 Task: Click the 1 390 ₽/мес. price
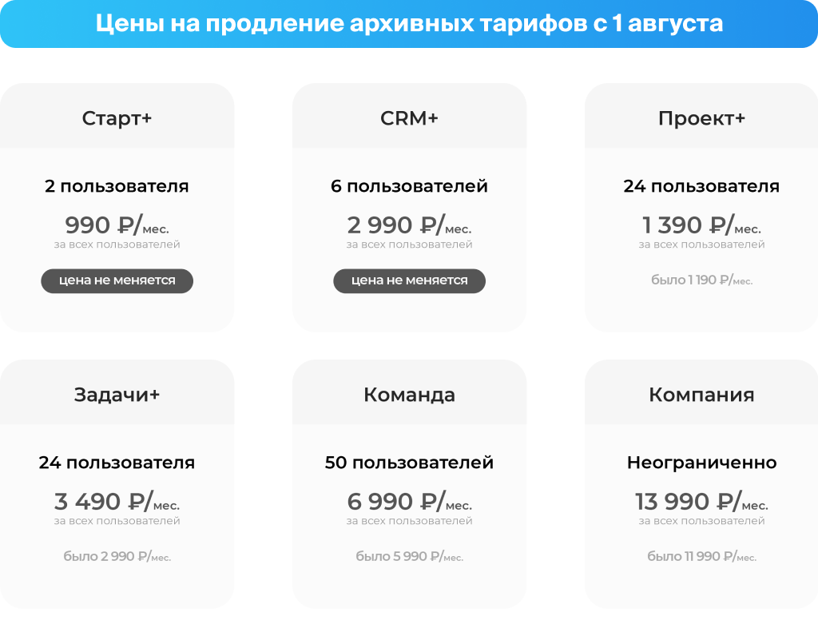point(701,225)
